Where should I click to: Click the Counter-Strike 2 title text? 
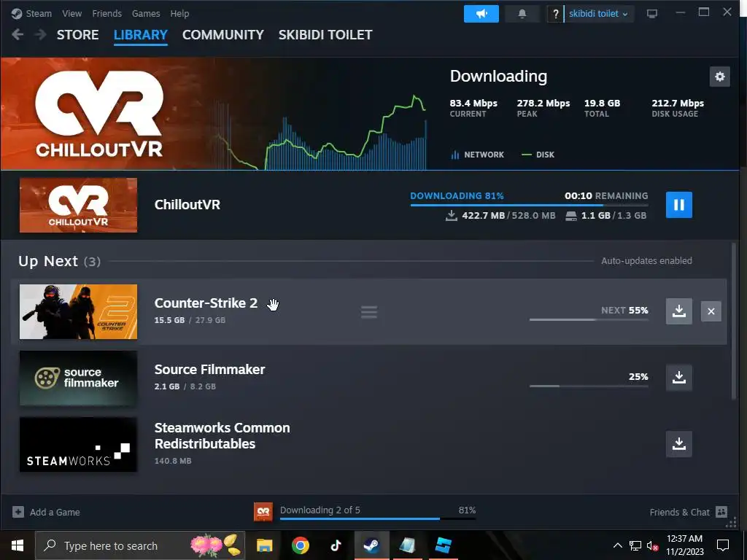[206, 303]
